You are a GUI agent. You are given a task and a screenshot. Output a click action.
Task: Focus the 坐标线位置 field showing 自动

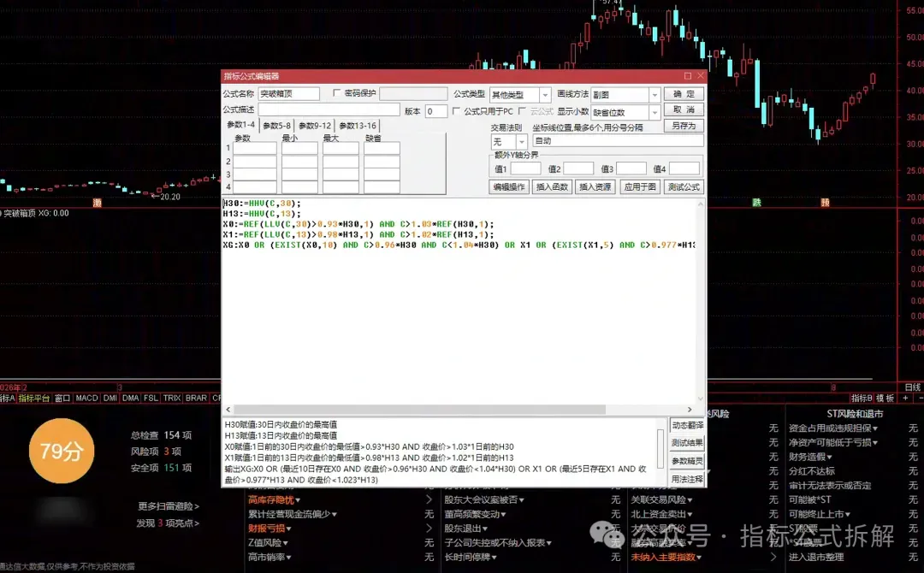pos(618,141)
